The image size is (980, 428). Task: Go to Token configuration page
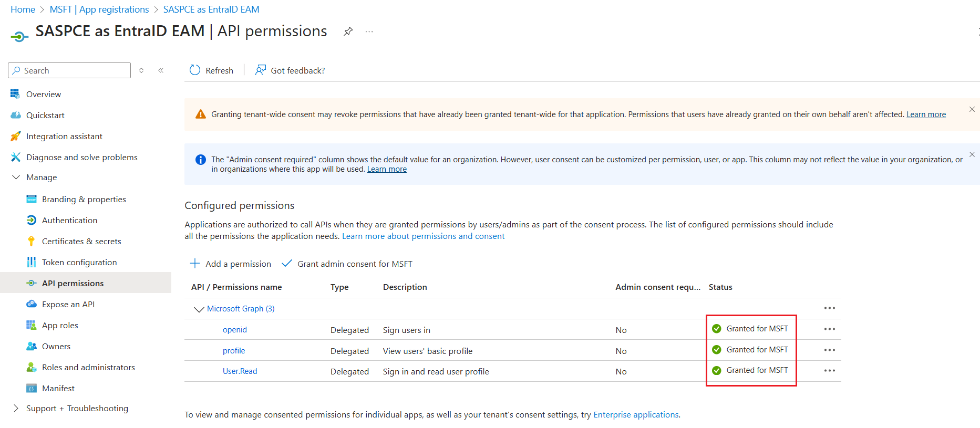tap(79, 263)
